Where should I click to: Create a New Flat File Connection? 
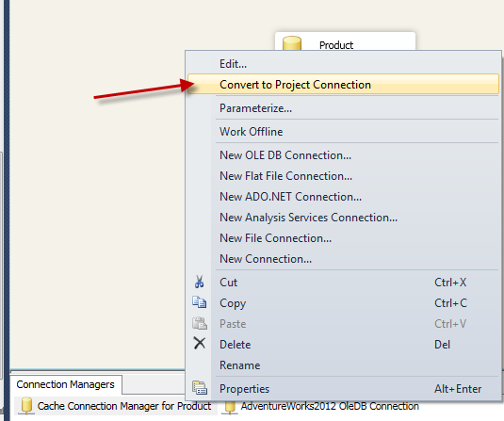coord(343,176)
